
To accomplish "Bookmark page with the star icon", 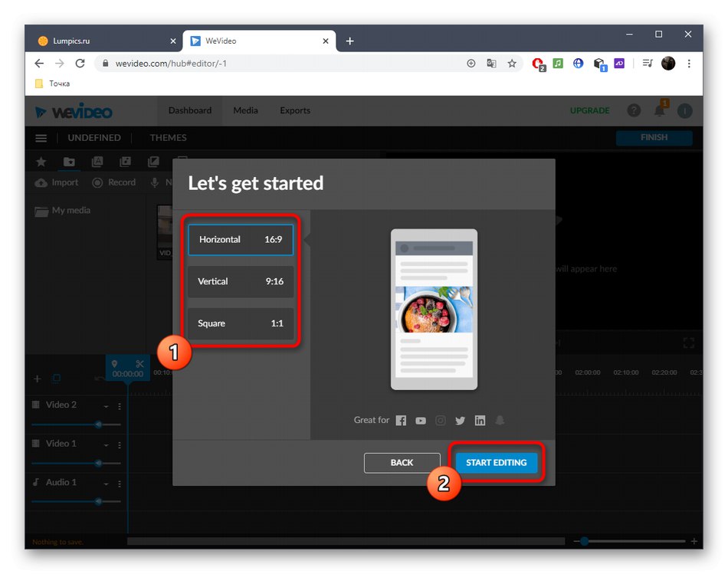I will click(x=512, y=64).
